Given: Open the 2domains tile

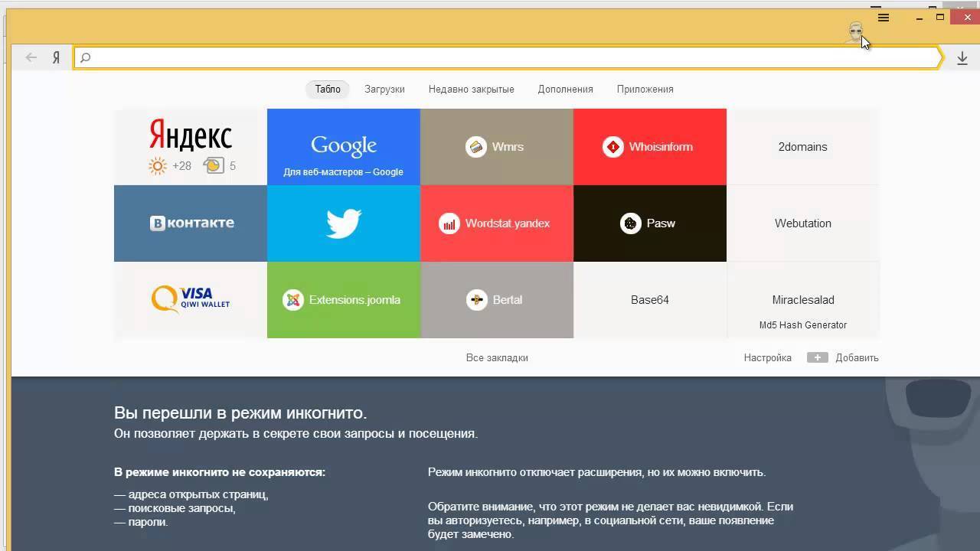Looking at the screenshot, I should (803, 147).
